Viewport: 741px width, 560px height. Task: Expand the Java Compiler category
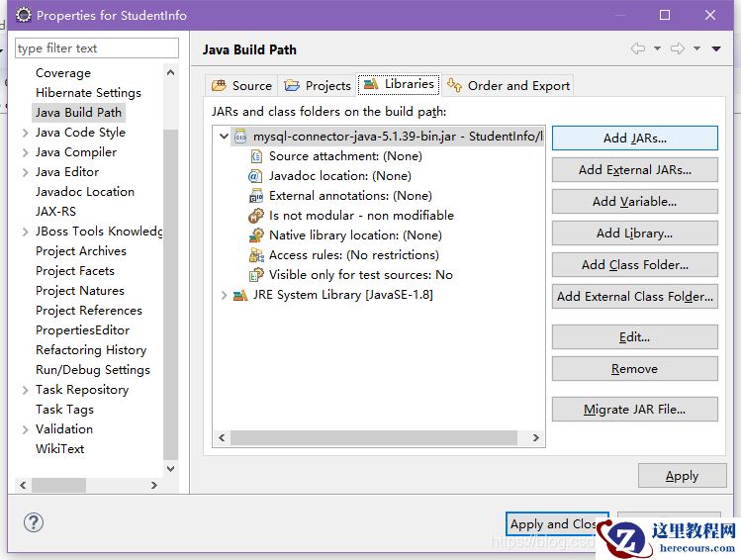click(x=25, y=152)
